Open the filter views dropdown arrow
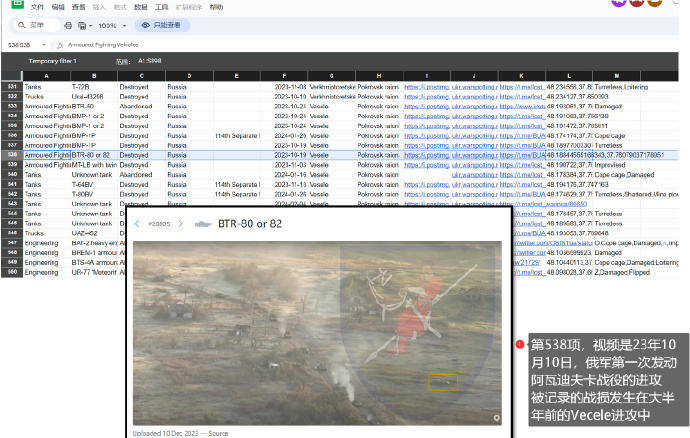 point(93,25)
